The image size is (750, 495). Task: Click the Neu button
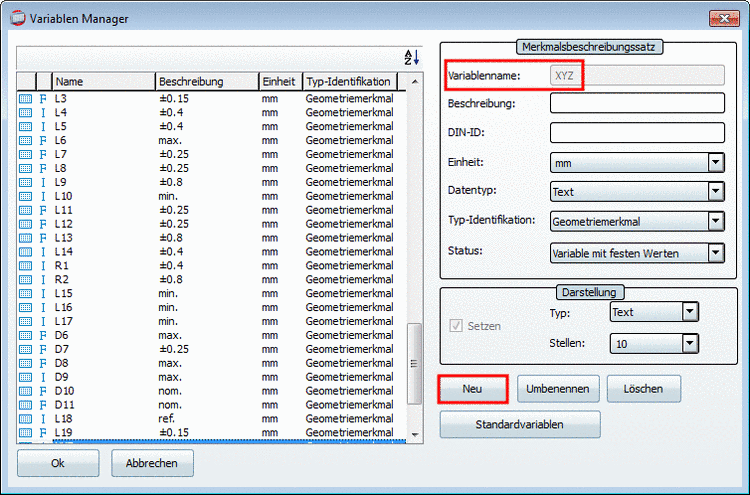(473, 389)
